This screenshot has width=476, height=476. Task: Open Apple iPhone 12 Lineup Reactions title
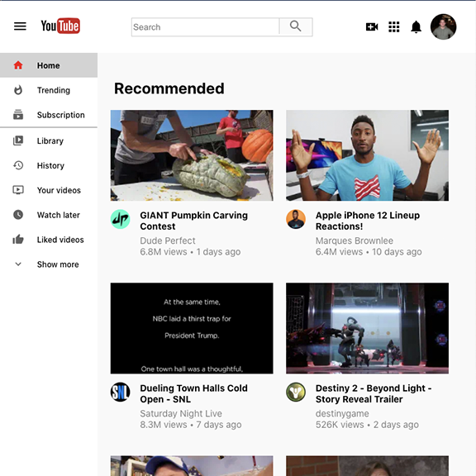click(x=368, y=221)
